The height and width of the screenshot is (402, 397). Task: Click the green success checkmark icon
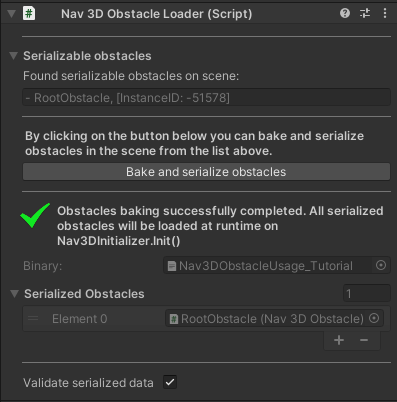pos(35,215)
